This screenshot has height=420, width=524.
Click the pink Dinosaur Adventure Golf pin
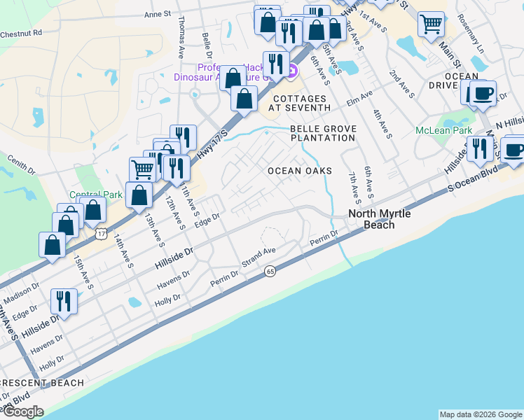(293, 71)
